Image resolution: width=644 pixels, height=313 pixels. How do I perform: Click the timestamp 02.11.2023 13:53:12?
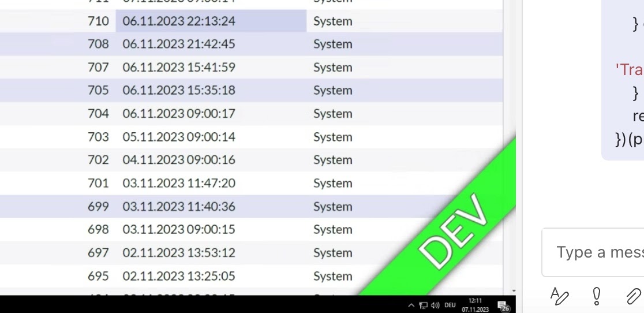click(179, 252)
